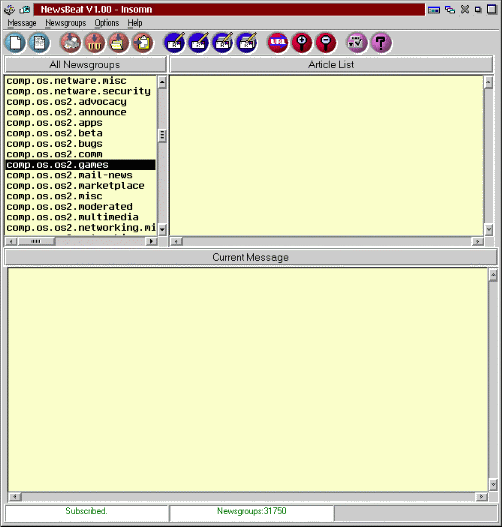Open the Message menu
Screen dimensions: 502x527
(x=22, y=23)
